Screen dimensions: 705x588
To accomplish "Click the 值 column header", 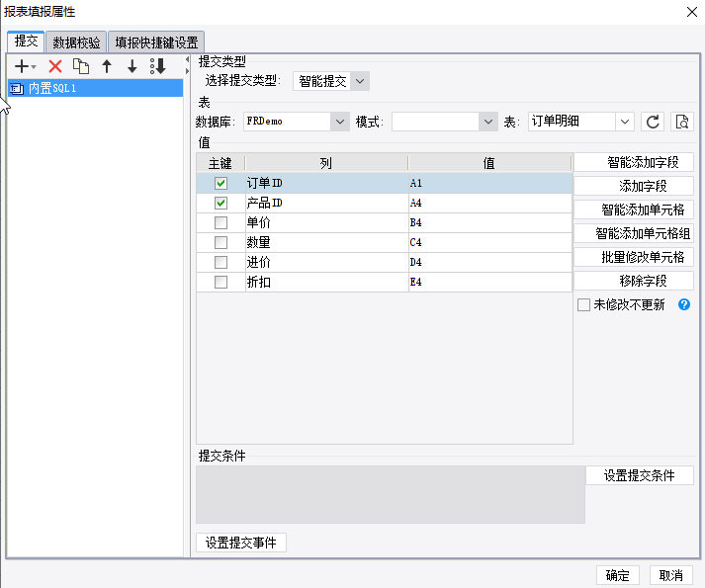I will (489, 163).
